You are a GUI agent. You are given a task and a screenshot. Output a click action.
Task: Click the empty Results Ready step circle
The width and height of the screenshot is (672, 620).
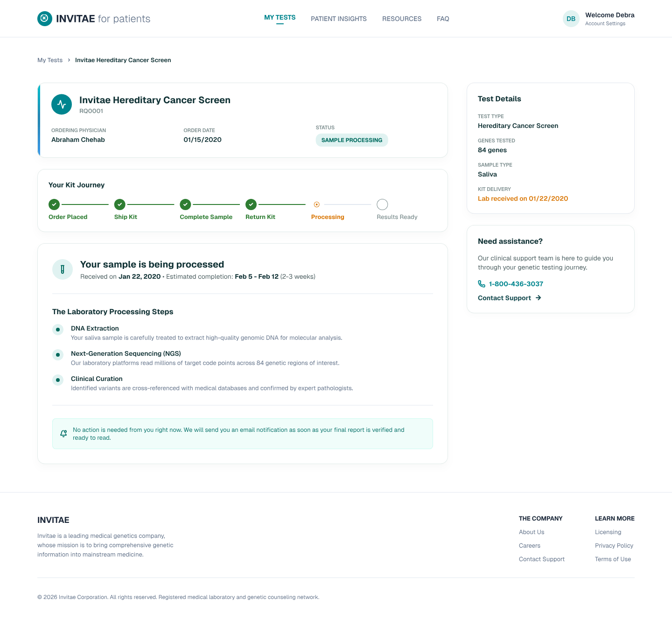pyautogui.click(x=382, y=204)
